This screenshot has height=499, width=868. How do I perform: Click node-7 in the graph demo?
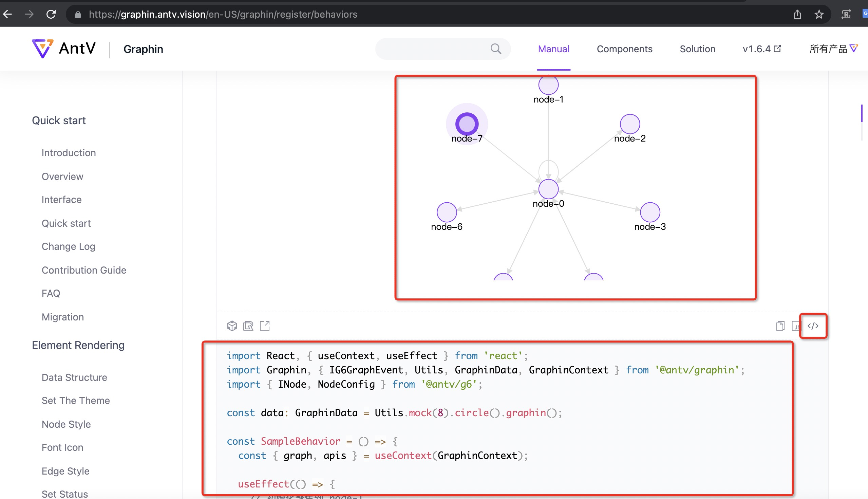(467, 124)
